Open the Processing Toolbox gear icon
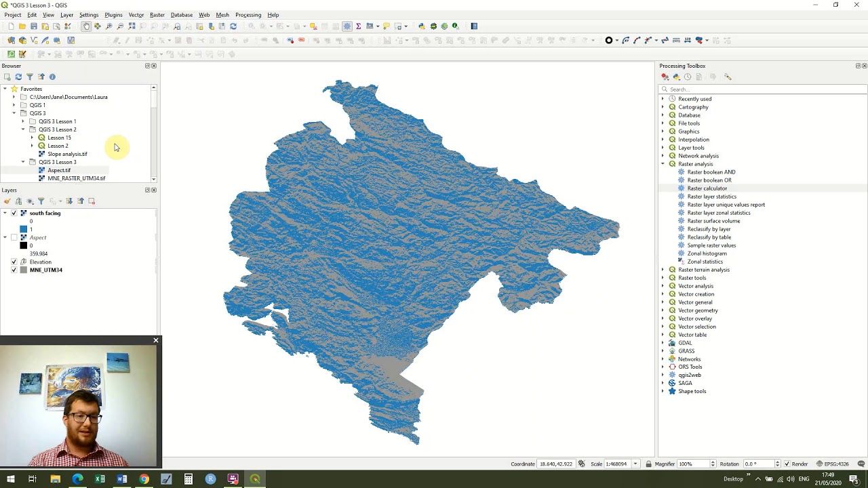 click(347, 26)
